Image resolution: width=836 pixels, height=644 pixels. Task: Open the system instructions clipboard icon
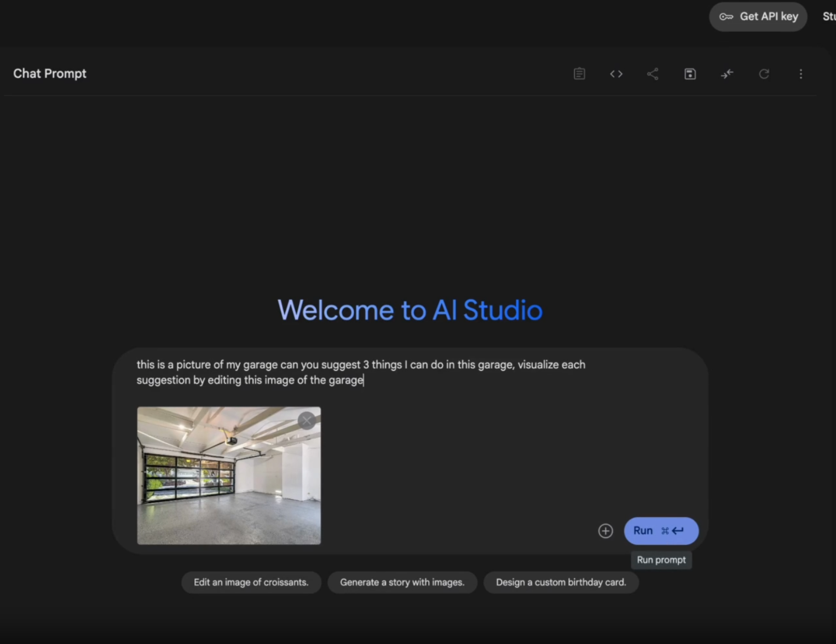pos(579,74)
